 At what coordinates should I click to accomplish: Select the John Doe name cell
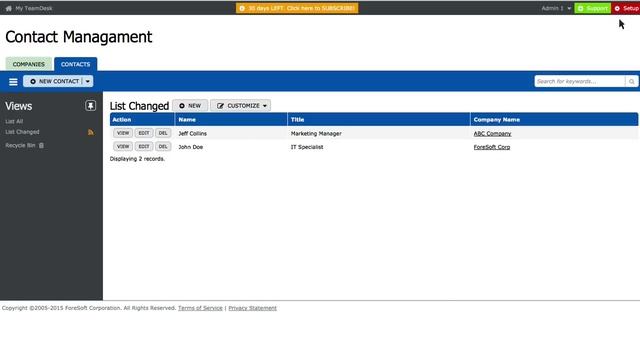pyautogui.click(x=191, y=147)
